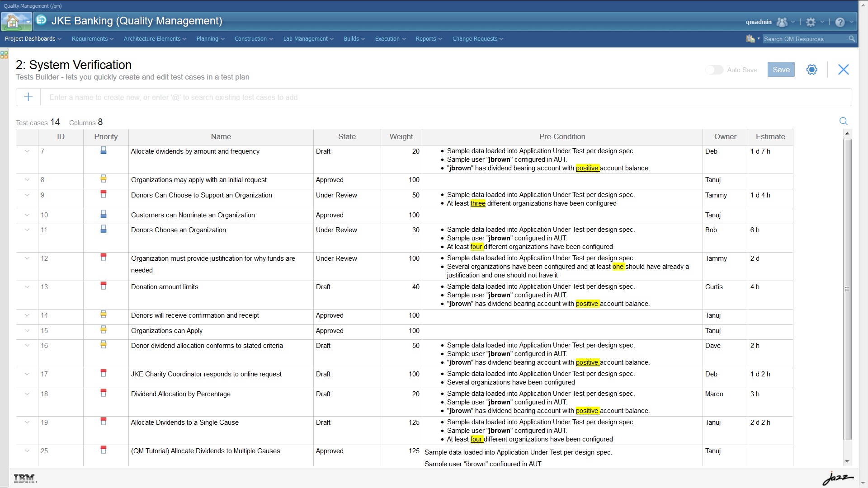Click the plus icon to add a new test case

(28, 97)
